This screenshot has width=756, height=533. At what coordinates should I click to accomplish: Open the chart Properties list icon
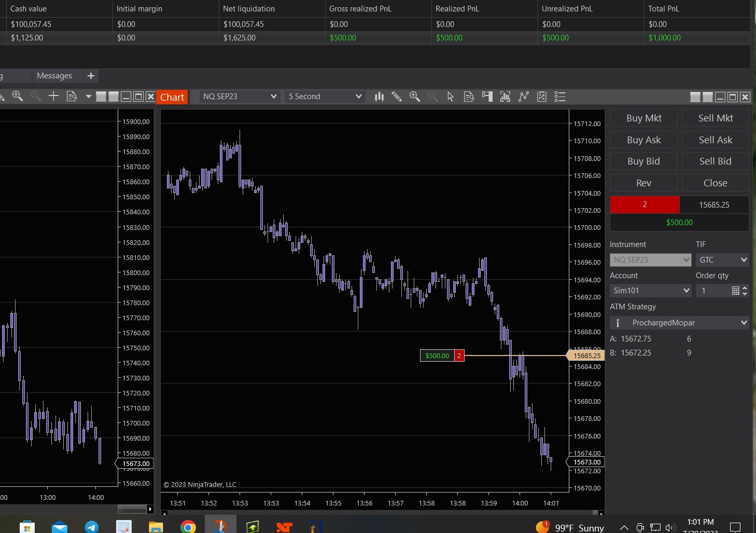(560, 97)
